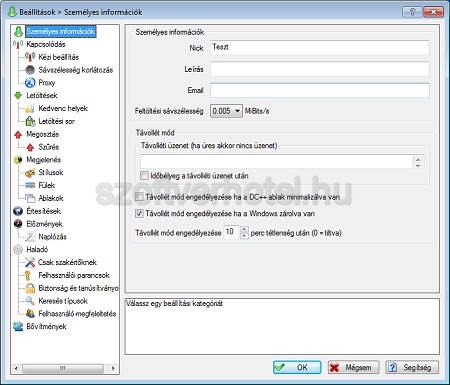Increase idle minutes with spinner up arrow
Viewport: 450px width, 385px height.
pos(244,229)
